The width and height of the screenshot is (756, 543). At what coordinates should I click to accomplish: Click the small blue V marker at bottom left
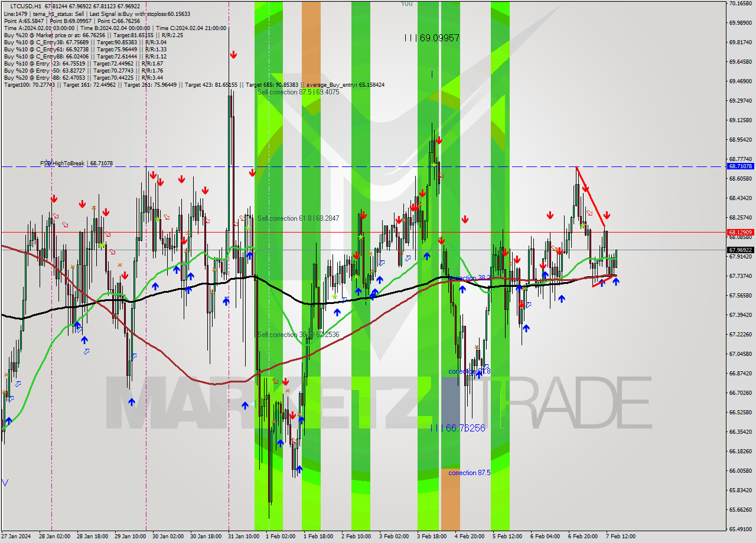(5, 482)
